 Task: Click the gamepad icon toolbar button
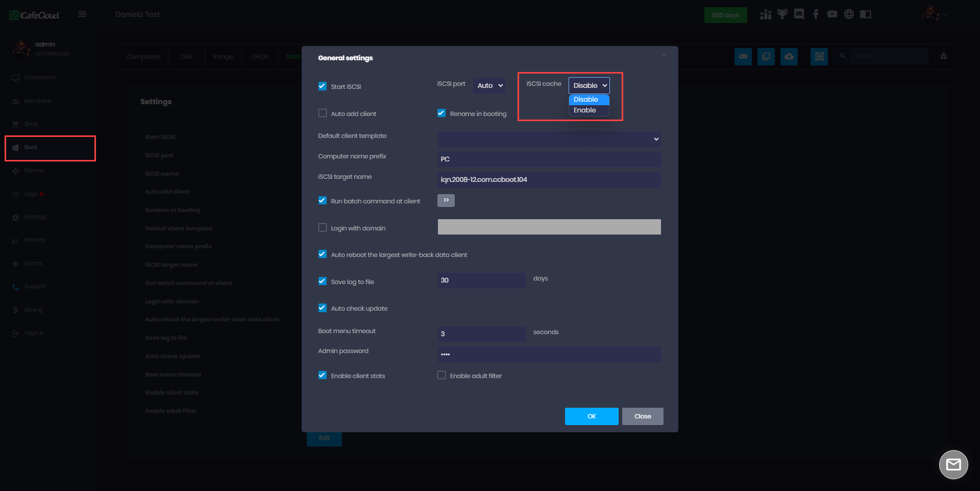(x=743, y=56)
